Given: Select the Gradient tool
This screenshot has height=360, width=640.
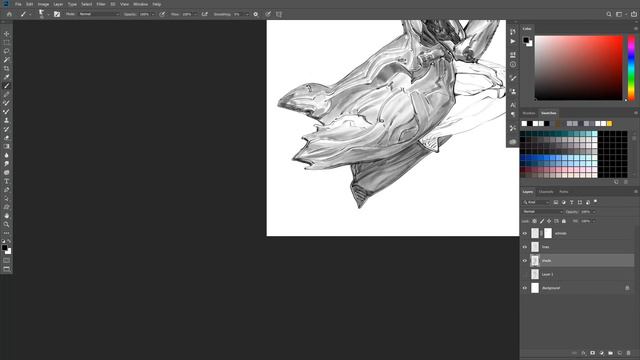Looking at the screenshot, I should pyautogui.click(x=7, y=147).
